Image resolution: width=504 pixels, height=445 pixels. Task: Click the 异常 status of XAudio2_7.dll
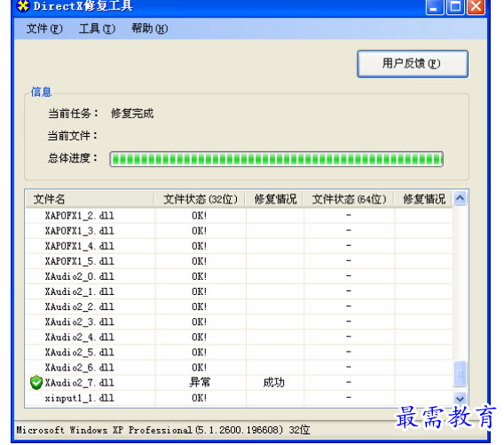click(200, 382)
